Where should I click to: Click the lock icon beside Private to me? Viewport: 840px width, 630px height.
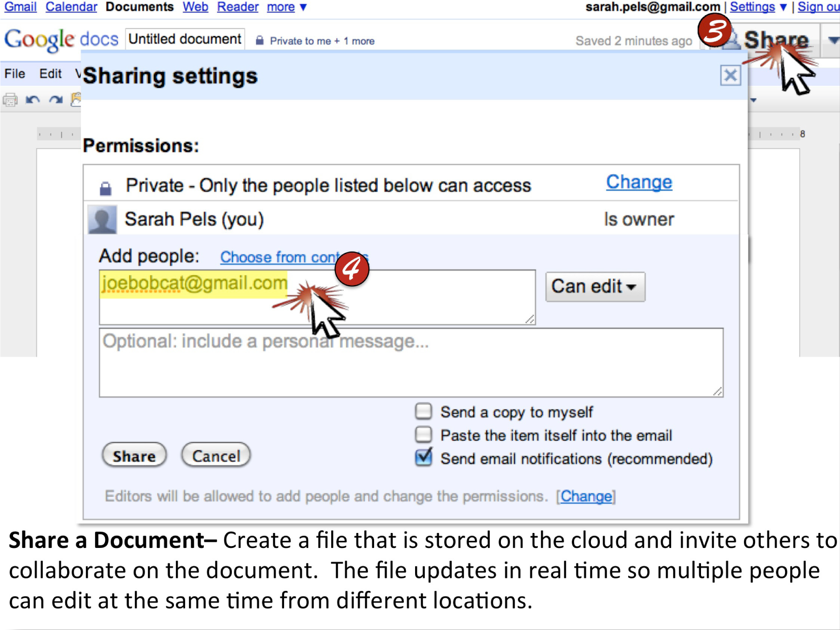[x=260, y=41]
